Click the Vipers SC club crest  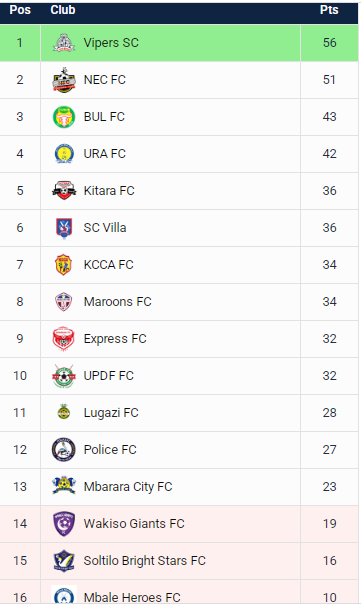coord(64,43)
